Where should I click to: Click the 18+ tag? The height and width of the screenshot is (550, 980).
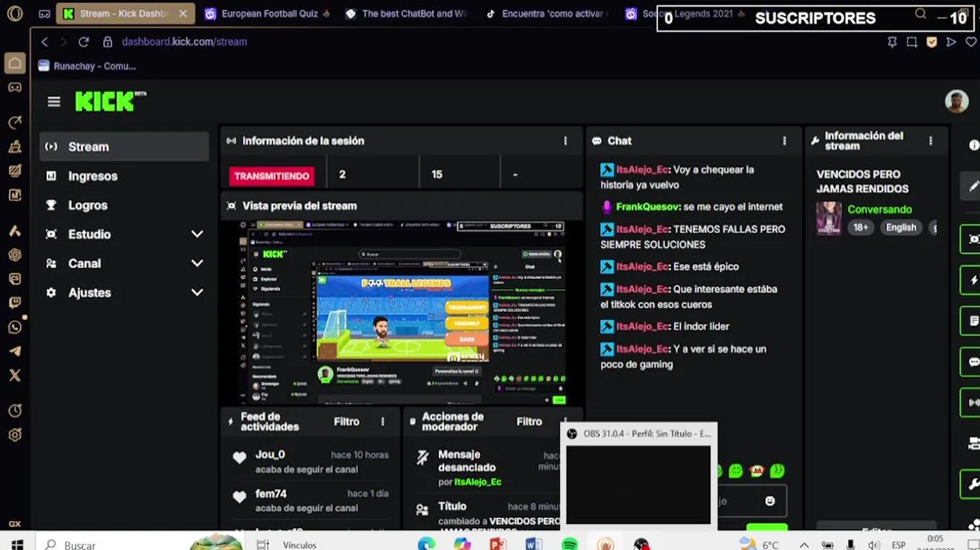point(861,228)
